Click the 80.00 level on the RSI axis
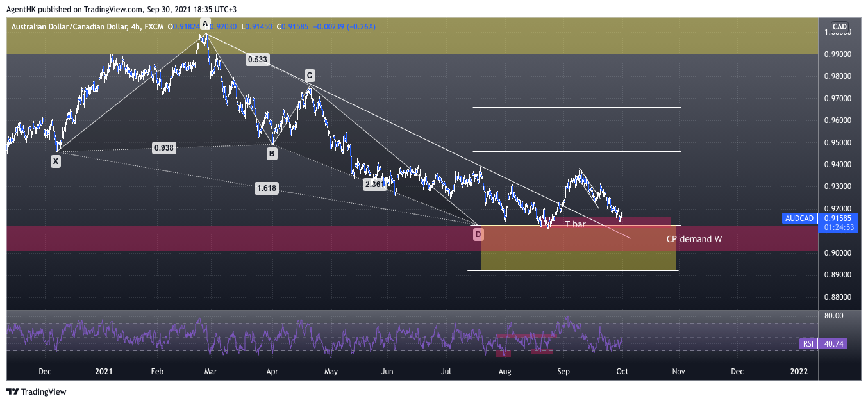The height and width of the screenshot is (403, 868). [x=834, y=316]
